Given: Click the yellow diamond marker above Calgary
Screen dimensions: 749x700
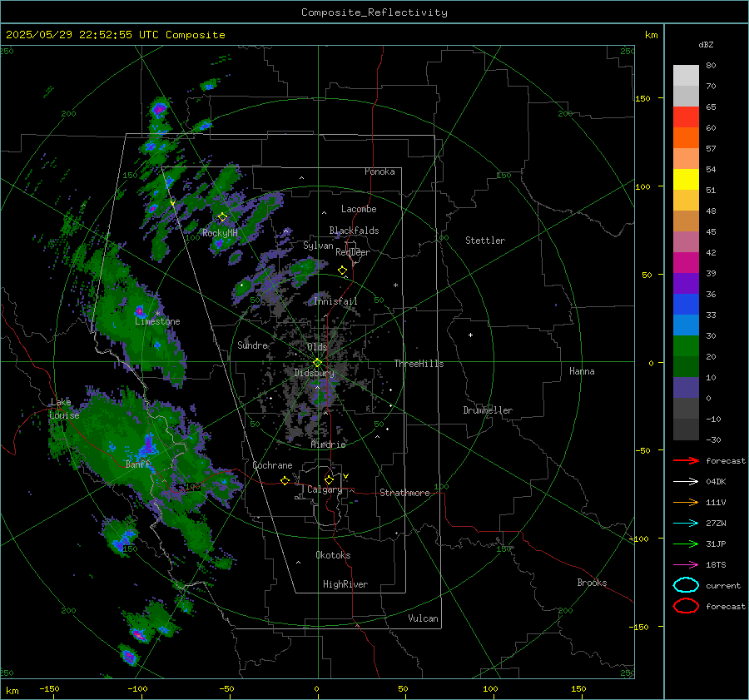Looking at the screenshot, I should [329, 479].
